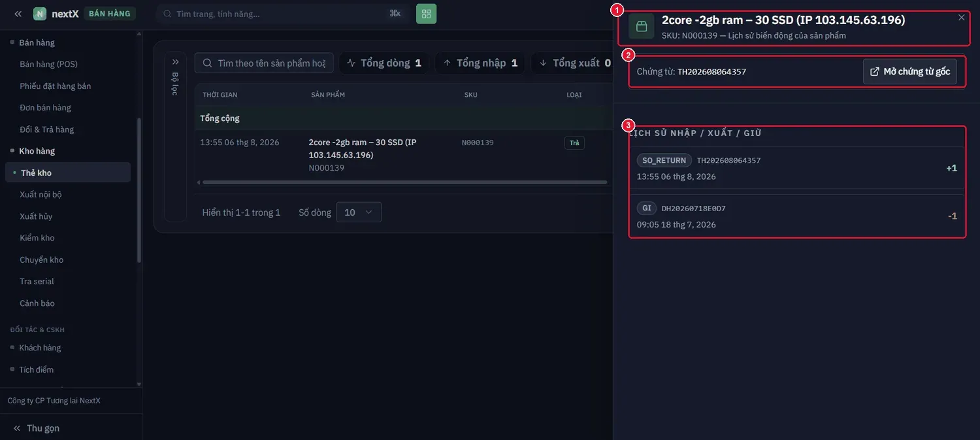Open Khách hàng in the sidebar
Screen dimensions: 980x440
pos(40,348)
